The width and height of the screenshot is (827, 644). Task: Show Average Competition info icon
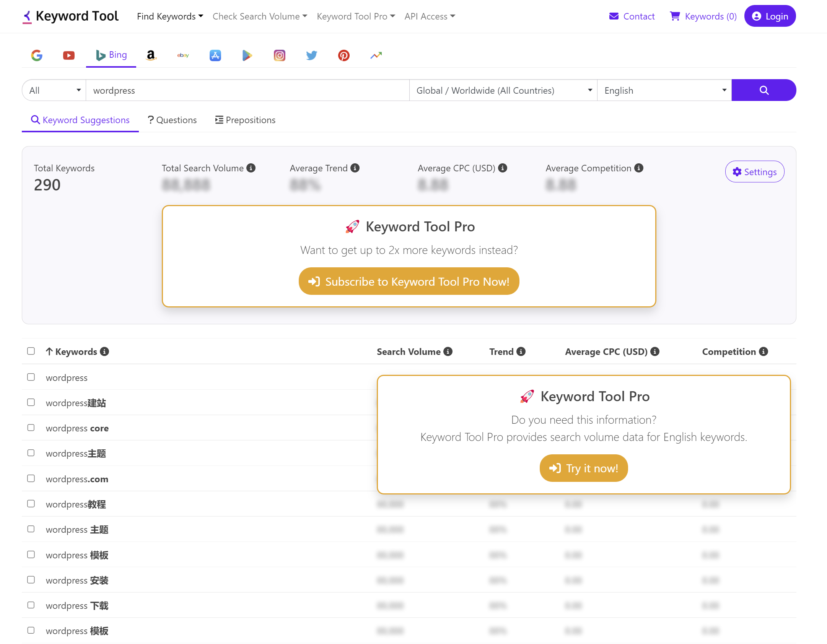click(639, 168)
